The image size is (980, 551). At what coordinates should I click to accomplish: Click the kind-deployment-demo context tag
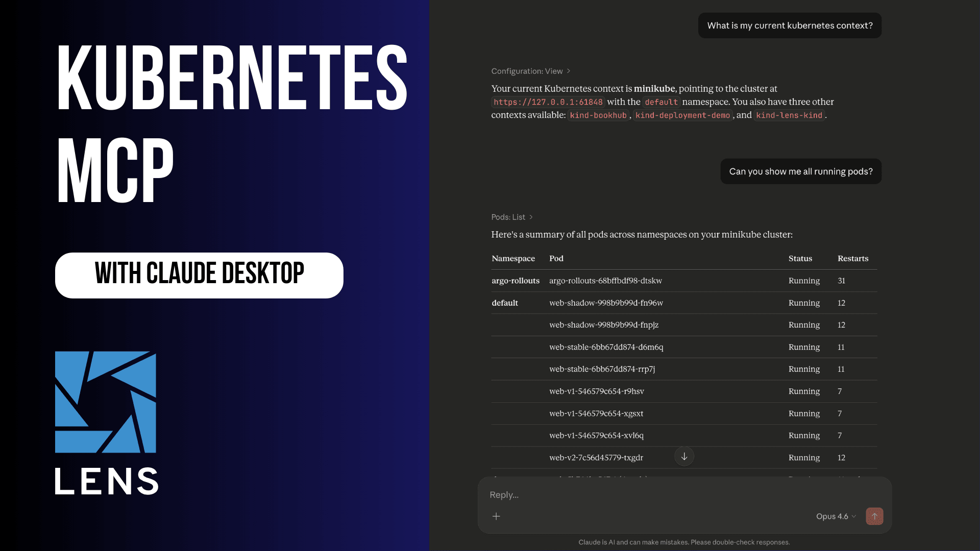tap(682, 115)
